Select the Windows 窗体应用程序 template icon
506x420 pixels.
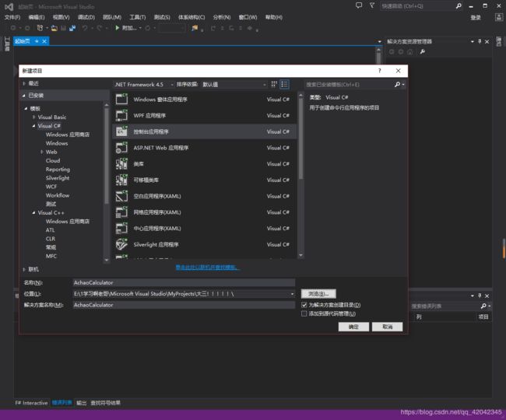click(121, 99)
